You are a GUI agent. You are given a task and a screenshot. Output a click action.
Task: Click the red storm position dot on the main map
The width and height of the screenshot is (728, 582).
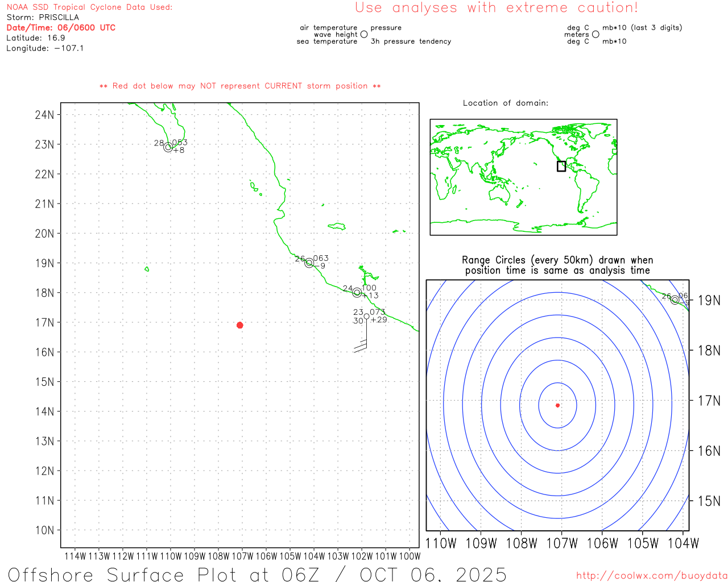(x=240, y=325)
